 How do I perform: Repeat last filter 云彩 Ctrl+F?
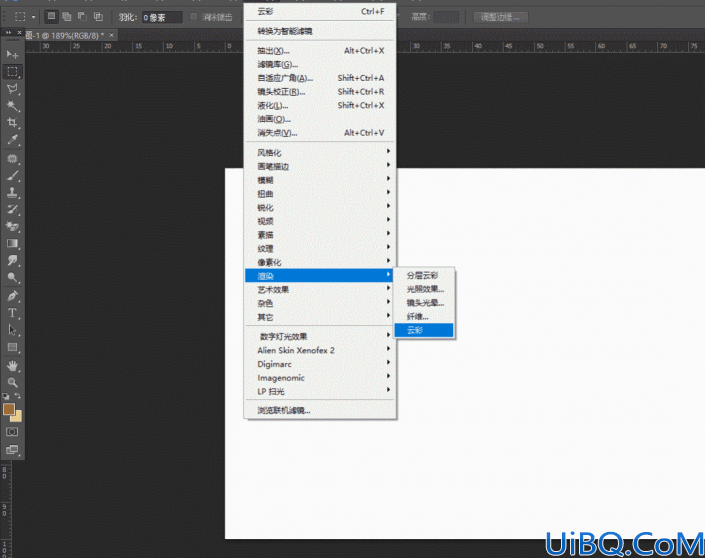tap(320, 11)
